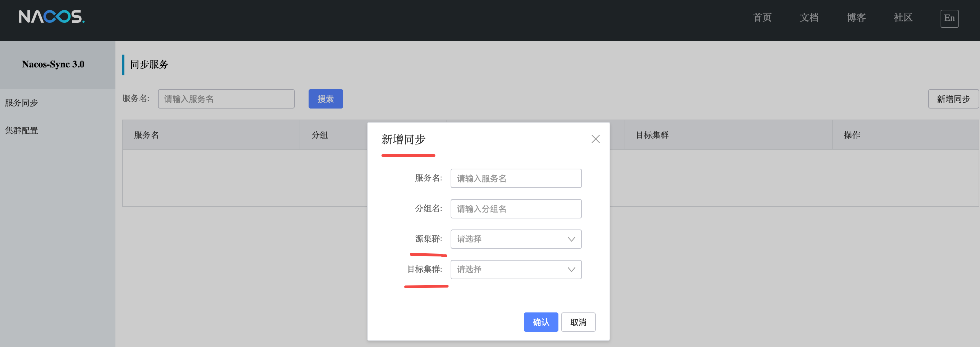
Task: Click the 搜索 button
Action: [326, 99]
